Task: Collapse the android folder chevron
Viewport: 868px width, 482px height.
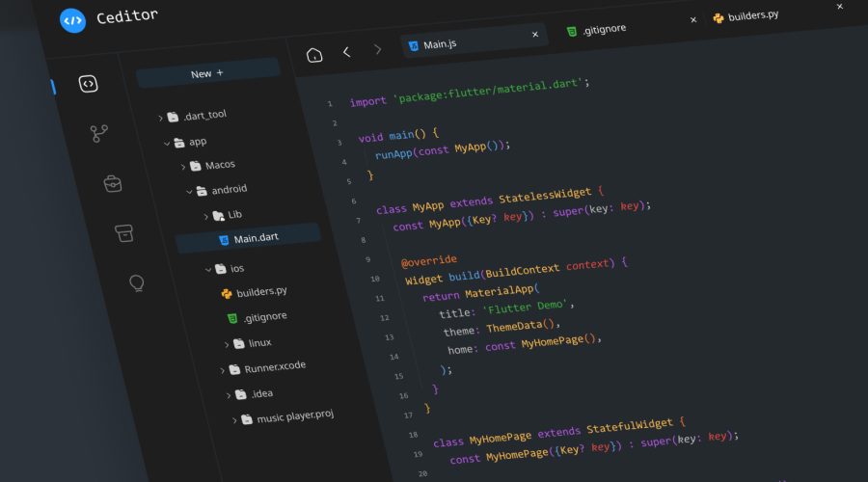Action: (190, 192)
